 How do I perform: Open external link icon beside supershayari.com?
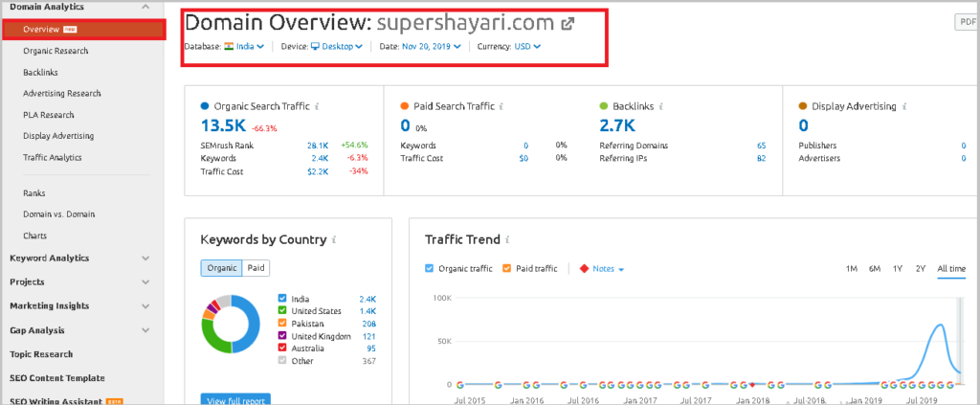(x=568, y=24)
